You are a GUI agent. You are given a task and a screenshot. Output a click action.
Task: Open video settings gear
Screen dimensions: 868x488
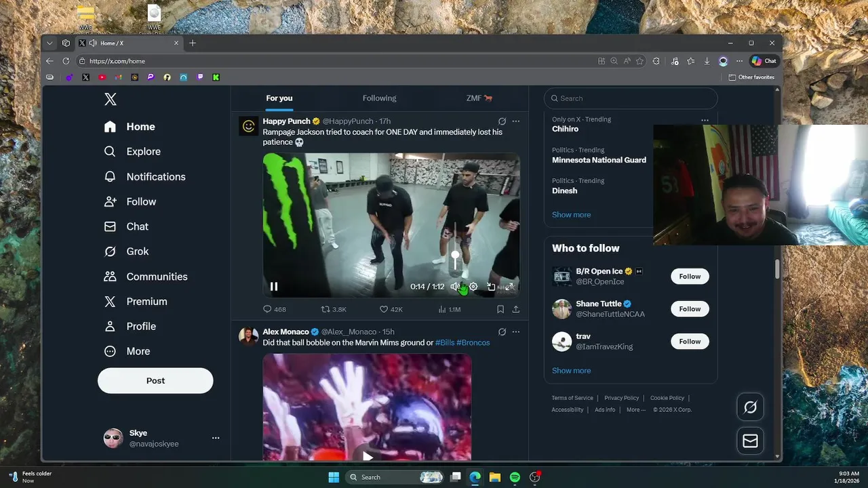pos(473,287)
